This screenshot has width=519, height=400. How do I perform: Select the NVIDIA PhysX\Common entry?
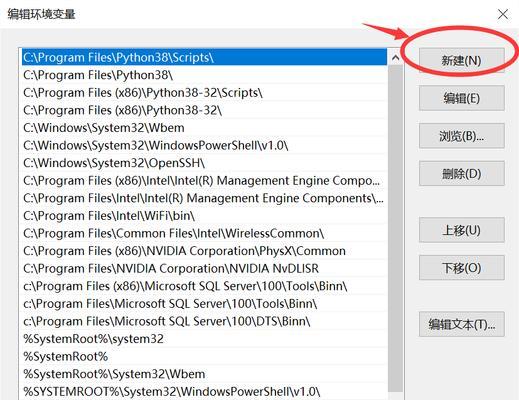tap(204, 251)
